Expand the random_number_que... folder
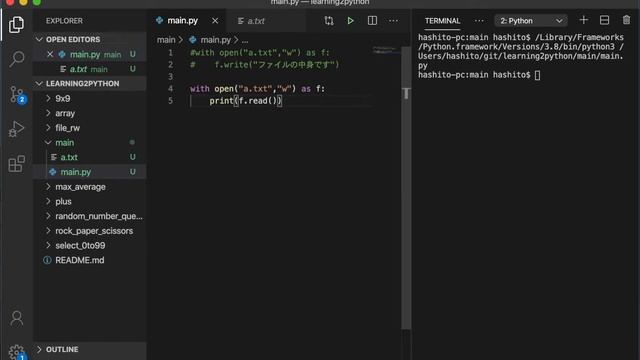This screenshot has height=360, width=640. coord(90,216)
